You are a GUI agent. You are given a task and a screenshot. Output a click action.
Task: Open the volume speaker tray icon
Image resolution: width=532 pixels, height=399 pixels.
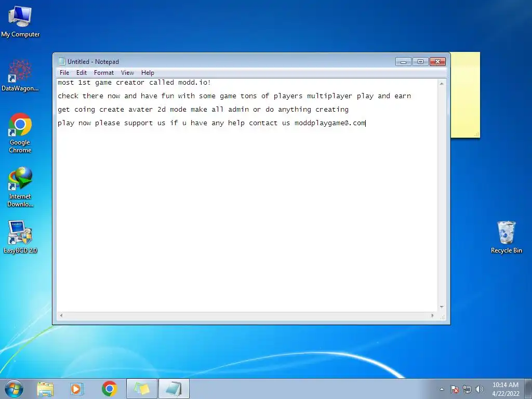(x=480, y=389)
